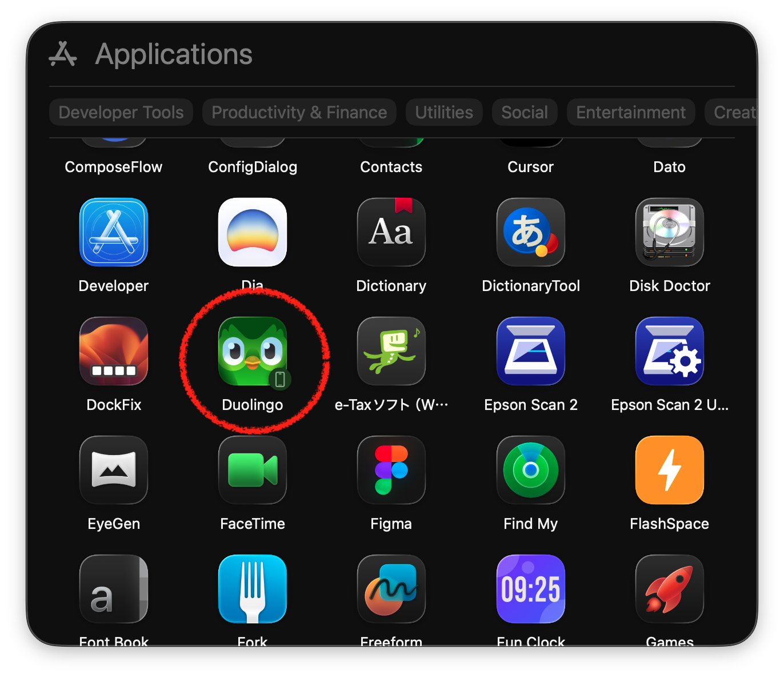Open the DockFix app icon
The height and width of the screenshot is (677, 784).
(x=114, y=351)
